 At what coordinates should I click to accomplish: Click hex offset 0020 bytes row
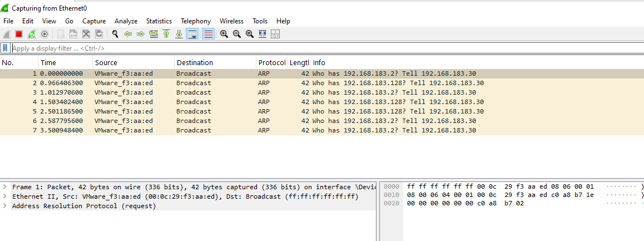(465, 204)
